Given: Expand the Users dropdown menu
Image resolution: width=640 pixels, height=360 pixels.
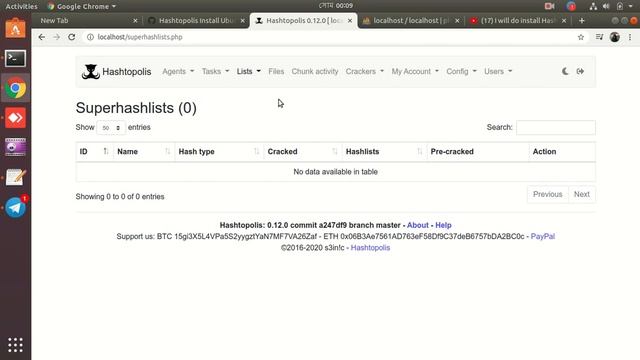Looking at the screenshot, I should [x=498, y=71].
